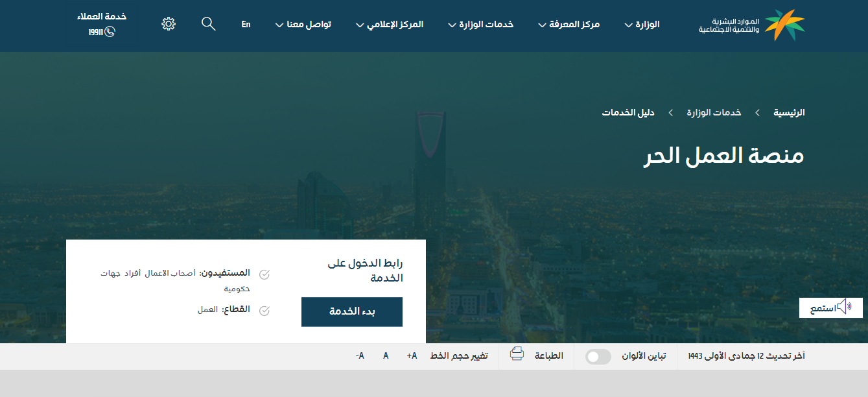Expand the خدمات الوزارة header menu
The image size is (868, 397).
pos(480,25)
